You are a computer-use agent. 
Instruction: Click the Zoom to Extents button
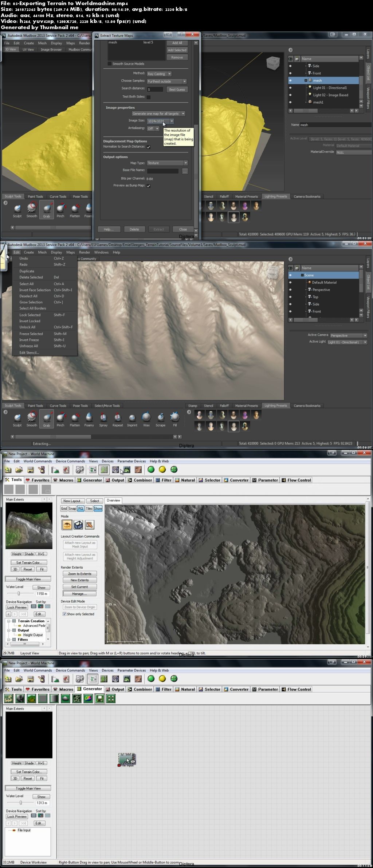click(x=80, y=574)
